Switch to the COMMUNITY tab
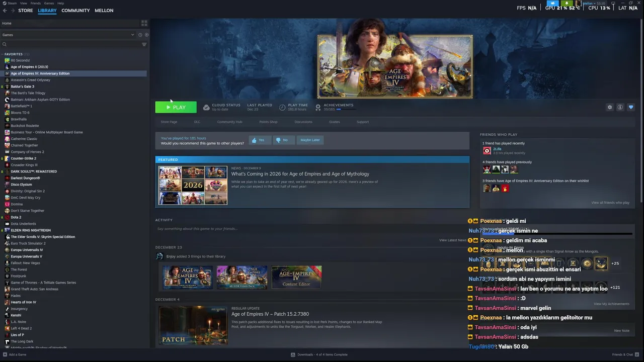This screenshot has height=362, width=644. click(75, 11)
